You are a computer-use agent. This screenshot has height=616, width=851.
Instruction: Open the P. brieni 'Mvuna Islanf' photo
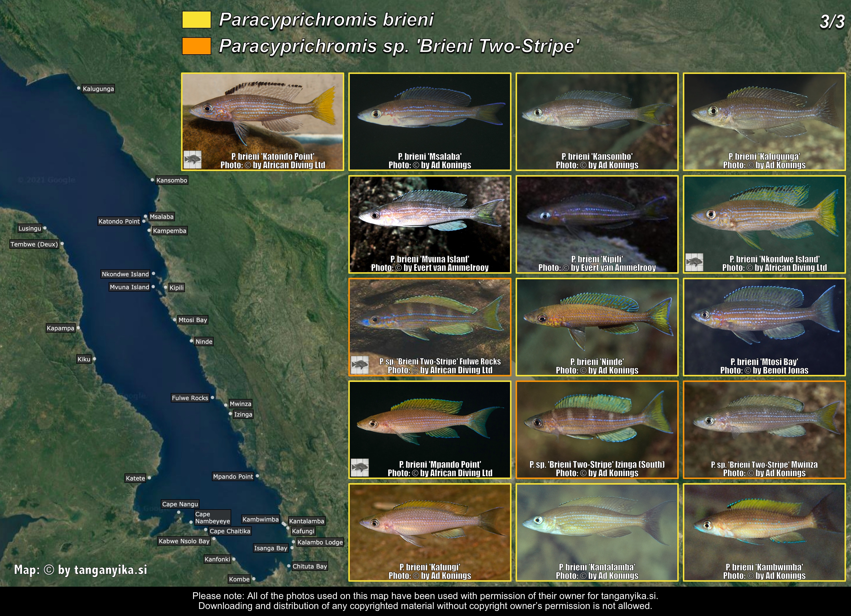(x=430, y=224)
